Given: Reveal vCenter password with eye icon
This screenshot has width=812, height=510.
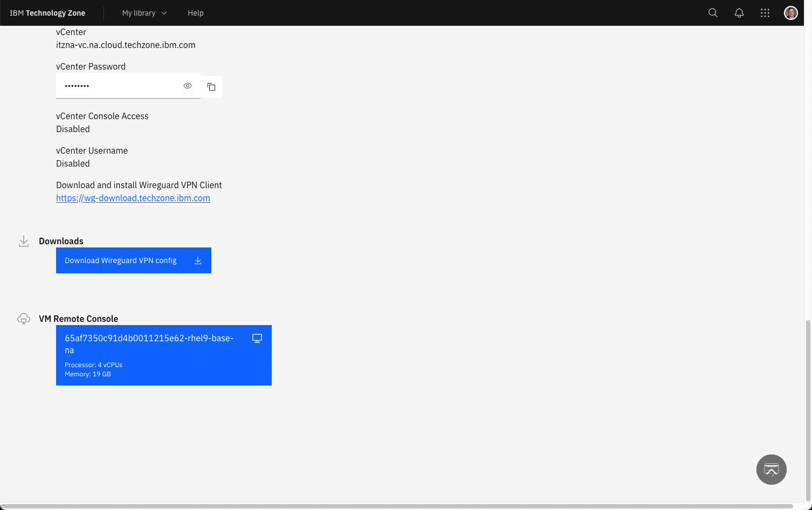Looking at the screenshot, I should [188, 86].
